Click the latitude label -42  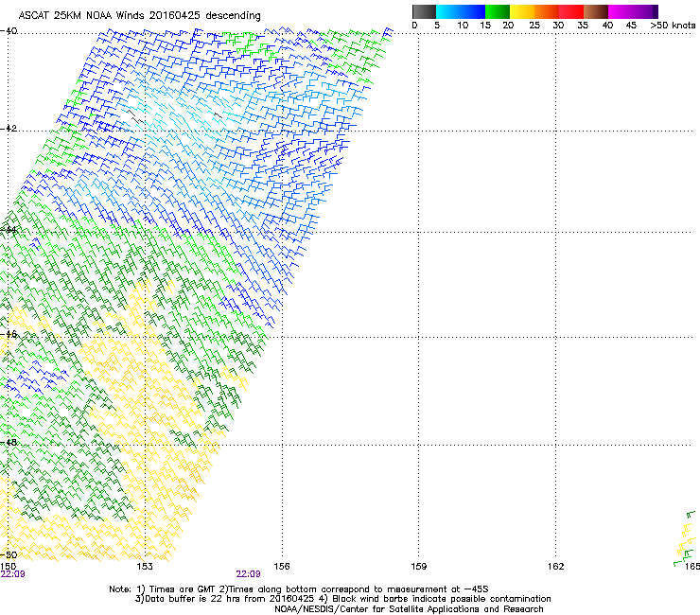(9, 128)
